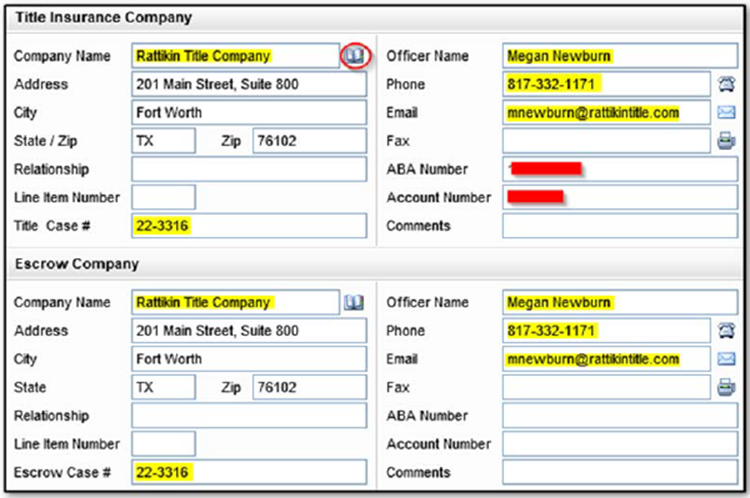The height and width of the screenshot is (498, 750).
Task: Click empty Fax field under Escrow Company
Action: pyautogui.click(x=606, y=387)
